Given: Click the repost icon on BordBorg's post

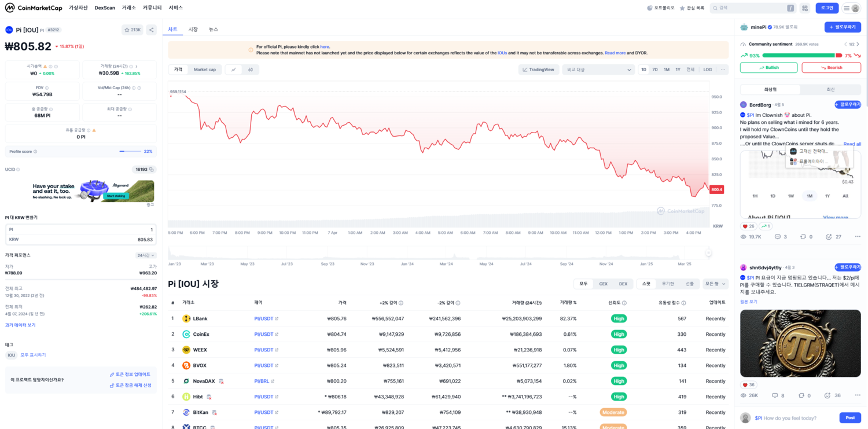Looking at the screenshot, I should [x=803, y=237].
